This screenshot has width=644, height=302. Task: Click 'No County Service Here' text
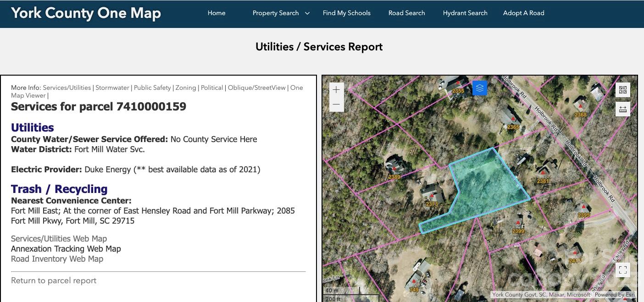[214, 139]
